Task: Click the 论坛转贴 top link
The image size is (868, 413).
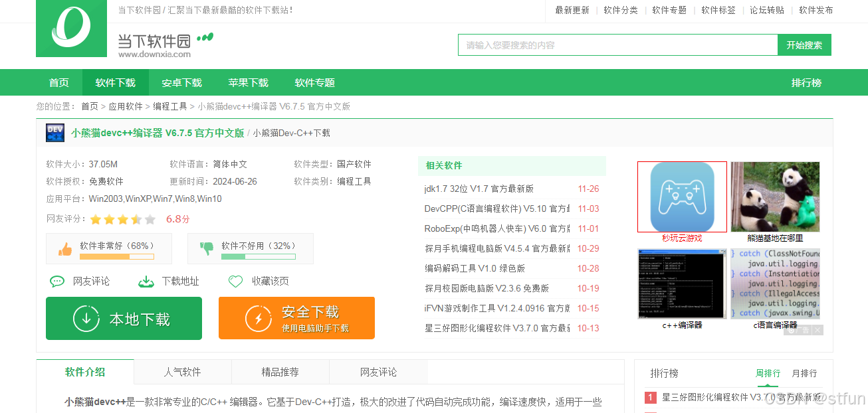Action: 767,10
